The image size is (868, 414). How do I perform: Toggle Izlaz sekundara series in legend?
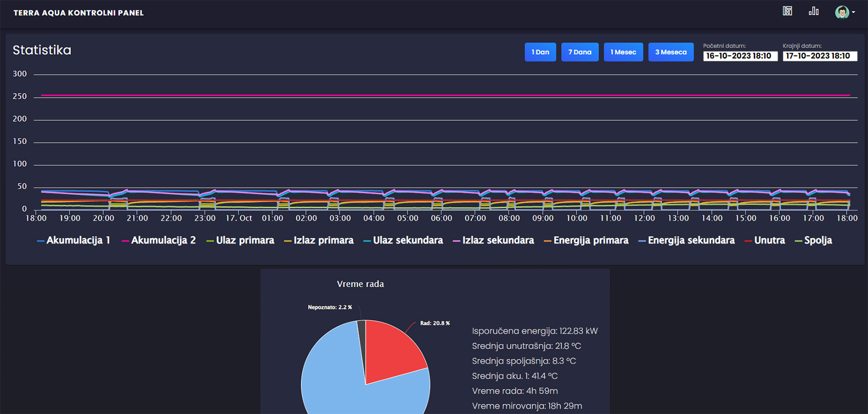pos(494,240)
